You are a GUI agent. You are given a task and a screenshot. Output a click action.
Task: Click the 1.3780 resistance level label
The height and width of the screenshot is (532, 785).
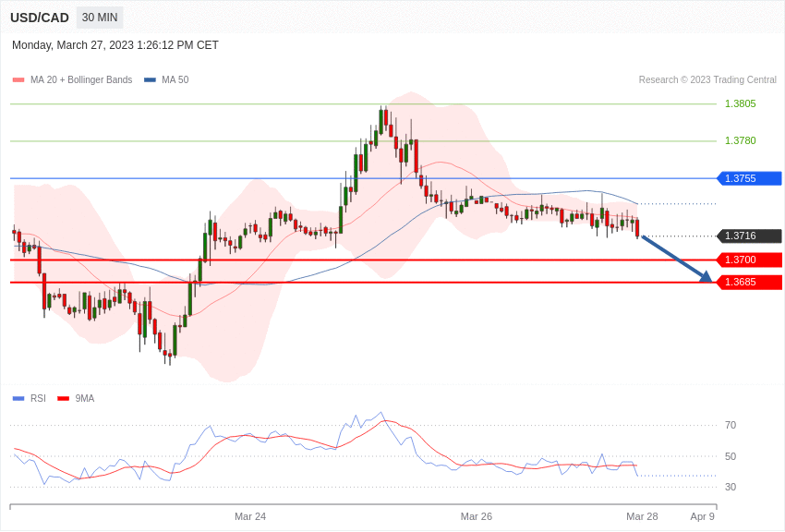(x=741, y=140)
